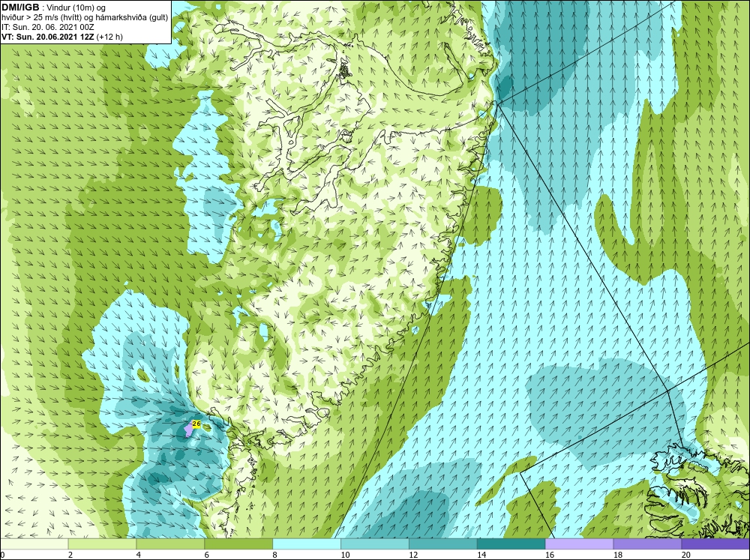Screen dimensions: 750x560
Task: Select the dark teal 14–16 m/s legend swatch
Action: 511,544
